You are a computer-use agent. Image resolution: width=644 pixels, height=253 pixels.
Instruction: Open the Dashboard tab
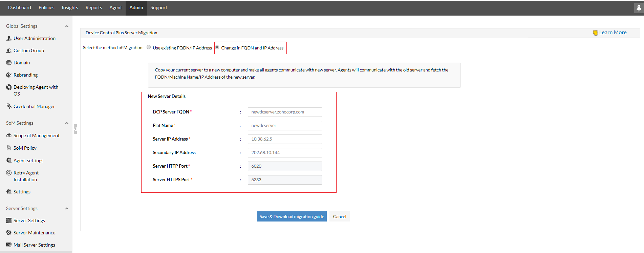pyautogui.click(x=20, y=8)
